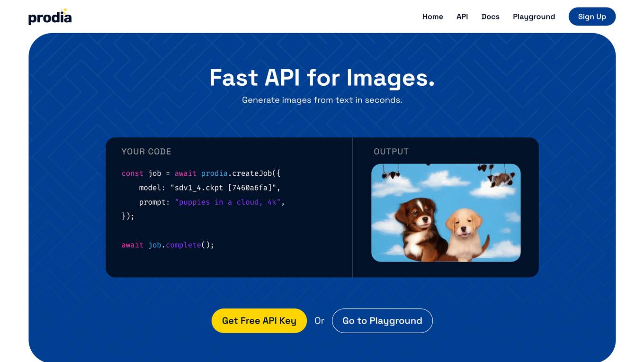Click the 'Or' text between buttons
This screenshot has height=362, width=644.
click(319, 321)
